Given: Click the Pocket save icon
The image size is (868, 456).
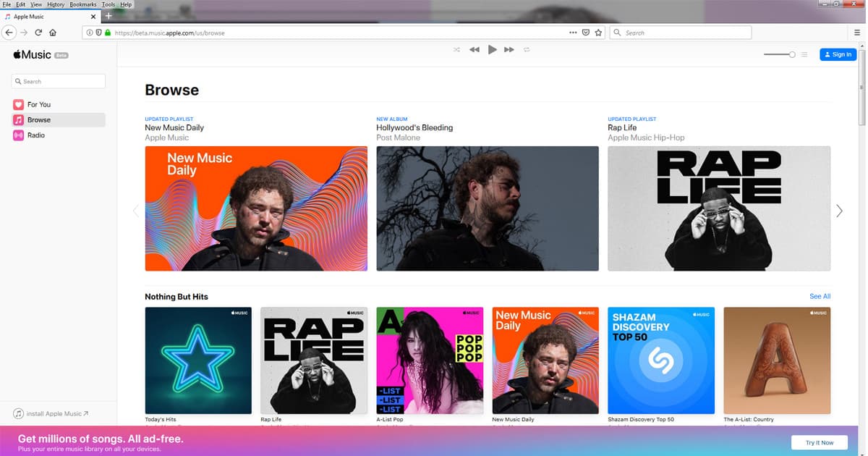Looking at the screenshot, I should point(586,33).
